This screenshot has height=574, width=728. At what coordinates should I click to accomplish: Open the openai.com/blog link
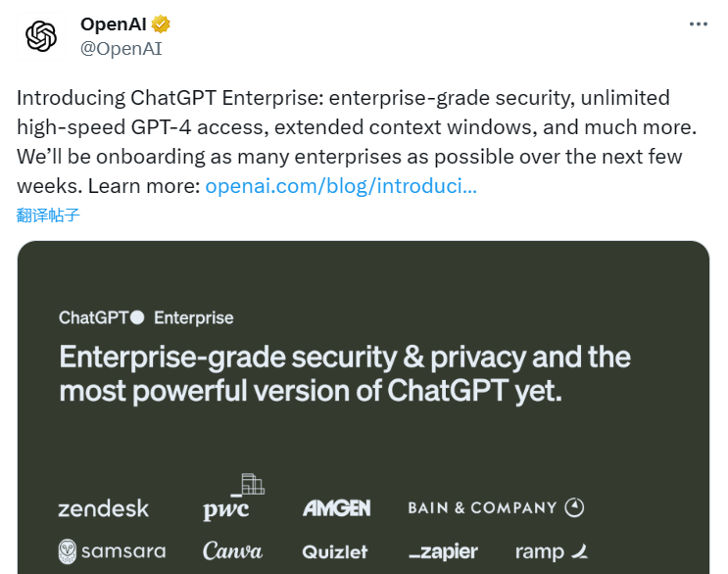[340, 185]
